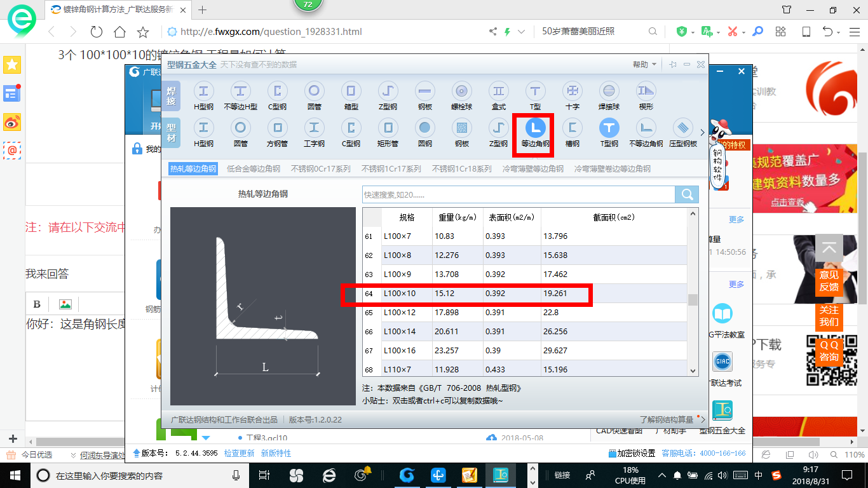Open the favorites star in browser sidebar
Image resolution: width=868 pixels, height=488 pixels.
tap(12, 64)
